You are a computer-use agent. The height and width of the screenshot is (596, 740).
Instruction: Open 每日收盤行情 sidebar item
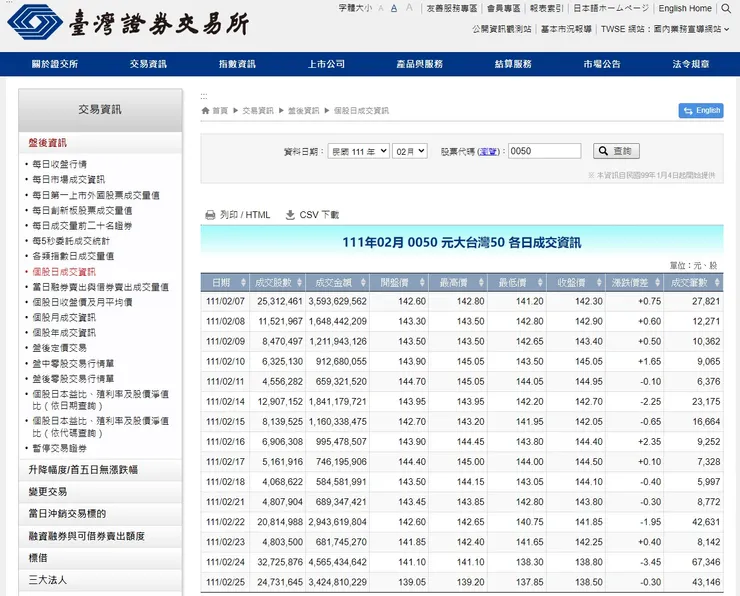[59, 164]
